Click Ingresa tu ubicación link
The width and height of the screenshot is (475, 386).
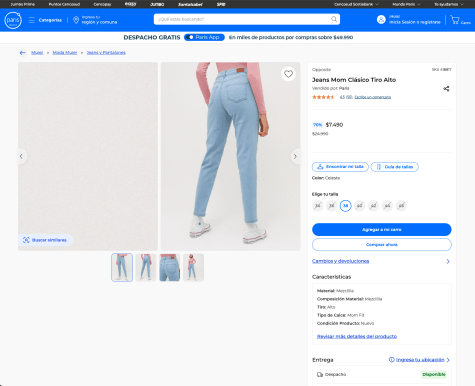click(420, 360)
